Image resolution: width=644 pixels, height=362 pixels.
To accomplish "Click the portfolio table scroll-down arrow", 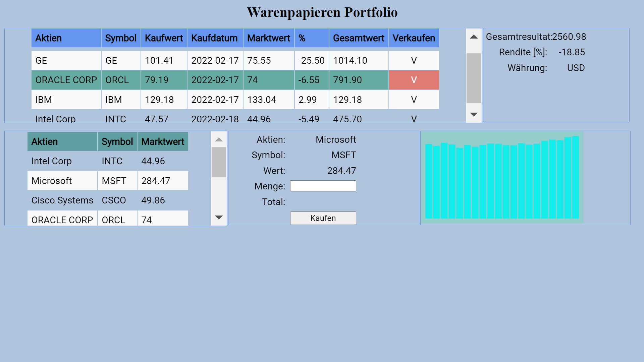I will (473, 115).
